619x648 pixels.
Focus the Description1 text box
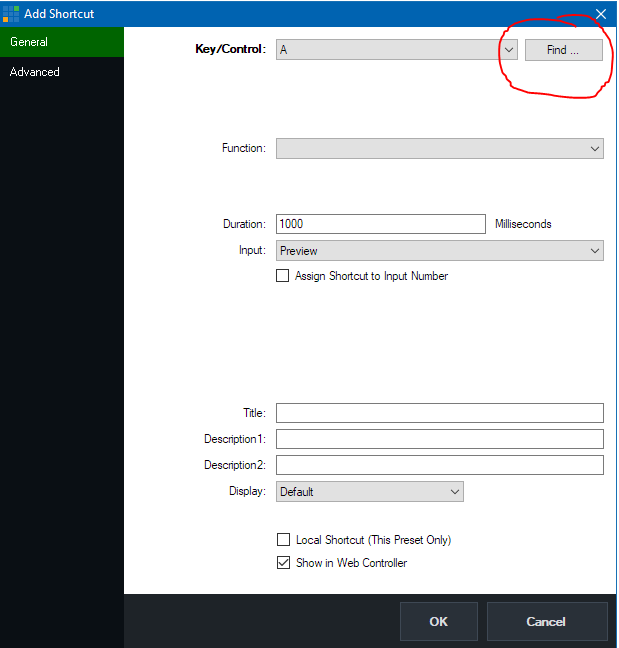click(439, 439)
